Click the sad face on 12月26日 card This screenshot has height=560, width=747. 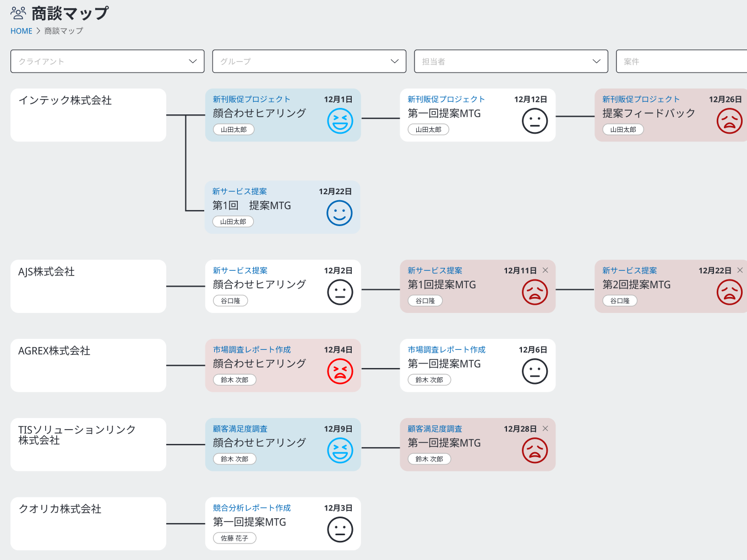point(729,121)
